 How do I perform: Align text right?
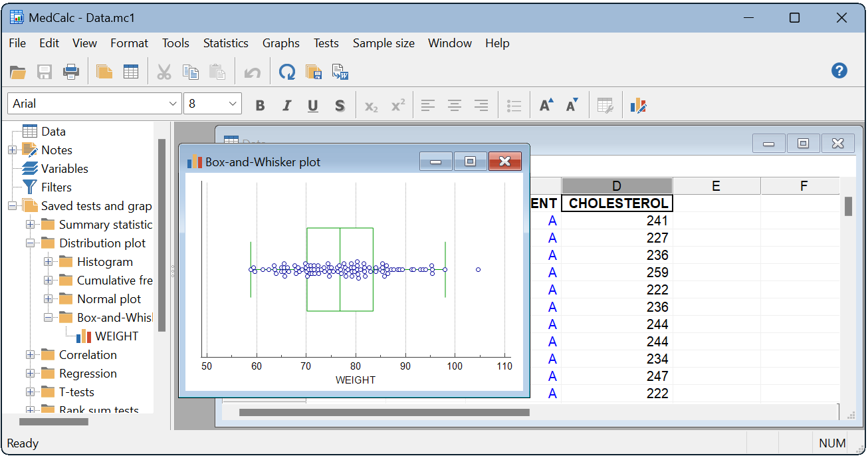tap(481, 106)
